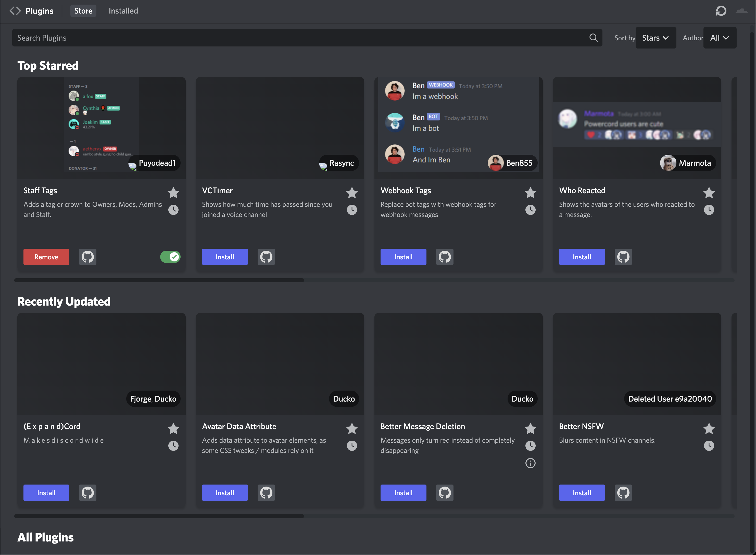Switch to the Installed tab
This screenshot has width=756, height=555.
pyautogui.click(x=123, y=10)
